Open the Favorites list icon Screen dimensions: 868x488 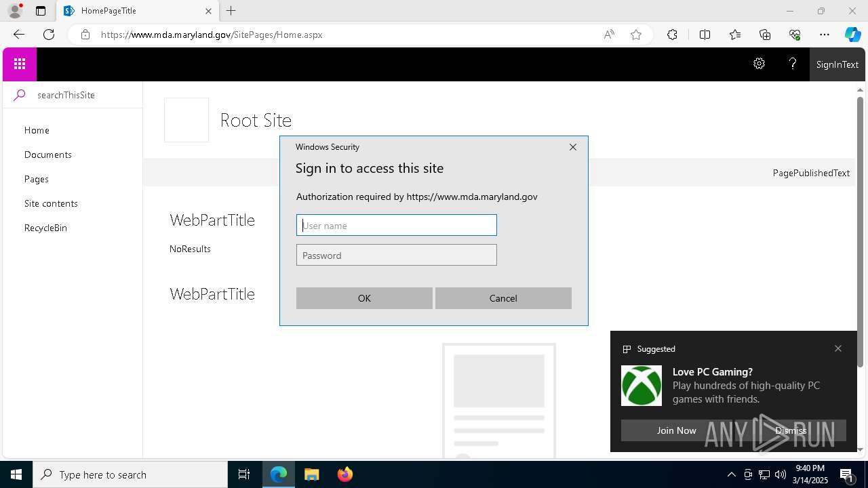[x=735, y=35]
